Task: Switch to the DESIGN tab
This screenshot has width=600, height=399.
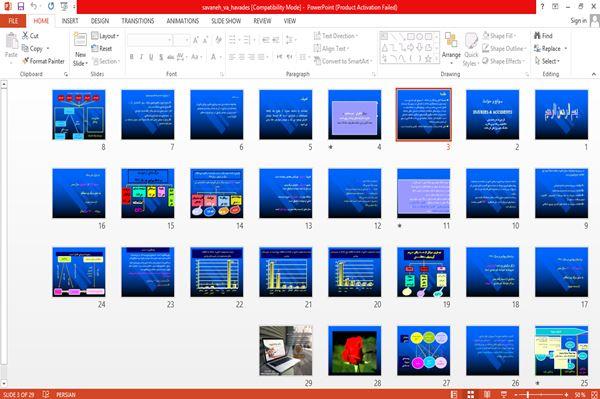Action: coord(99,21)
